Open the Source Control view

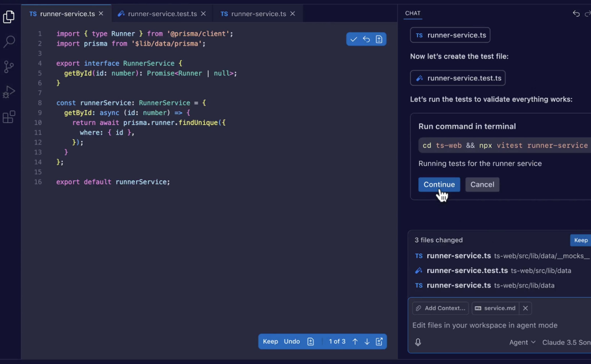(x=9, y=67)
